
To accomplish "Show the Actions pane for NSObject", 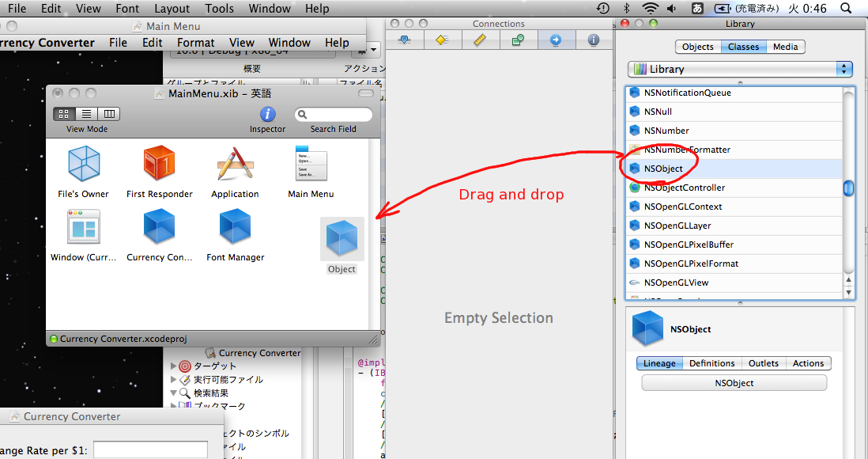I will [808, 364].
